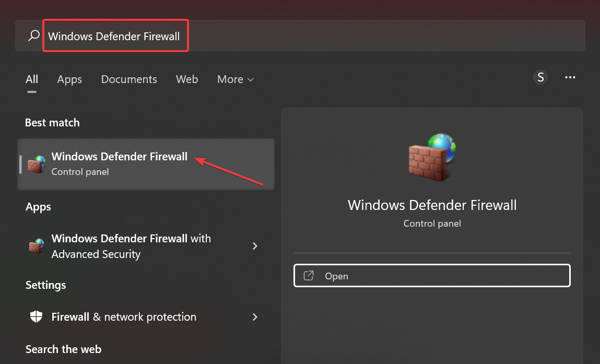Open Windows Defender Firewall with Advanced Security
The width and height of the screenshot is (600, 364).
(146, 246)
